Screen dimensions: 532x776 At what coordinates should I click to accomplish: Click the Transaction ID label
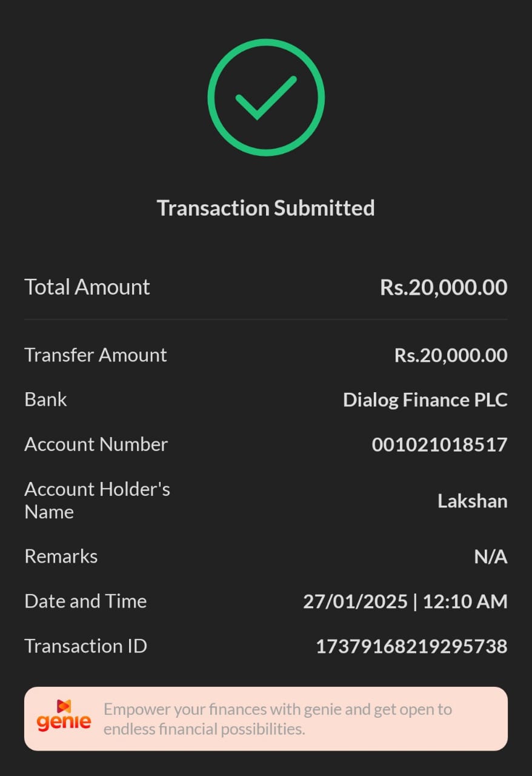[x=85, y=646]
